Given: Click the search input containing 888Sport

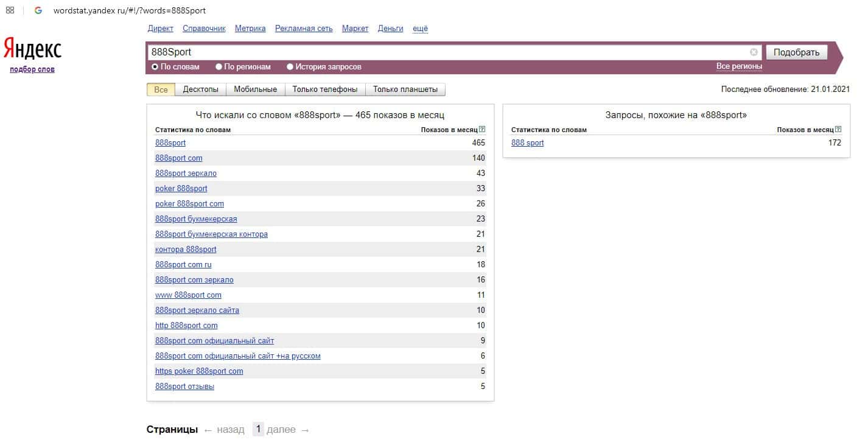Looking at the screenshot, I should [x=447, y=52].
